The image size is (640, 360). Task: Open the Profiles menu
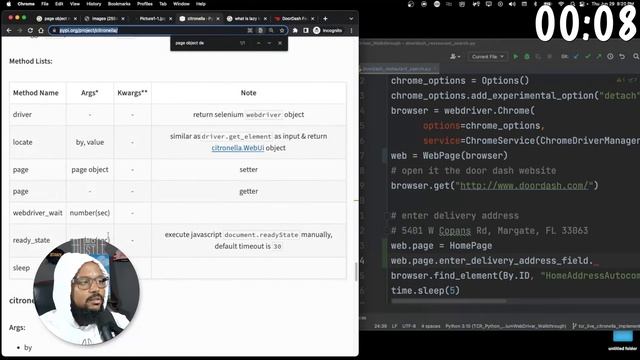144,4
